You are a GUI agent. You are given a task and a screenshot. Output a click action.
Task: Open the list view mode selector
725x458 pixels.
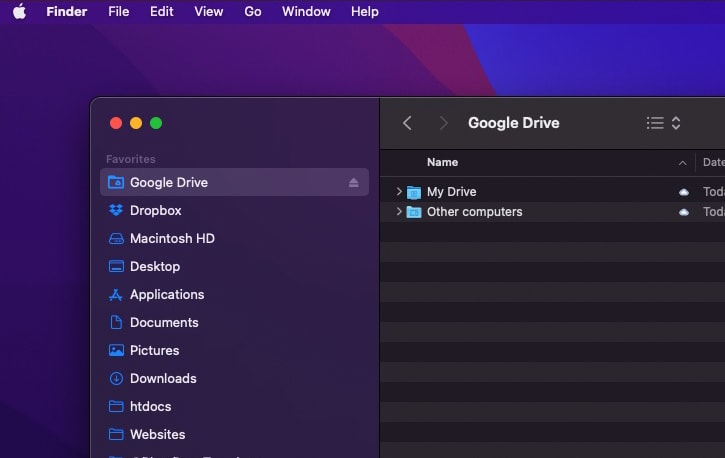[655, 123]
